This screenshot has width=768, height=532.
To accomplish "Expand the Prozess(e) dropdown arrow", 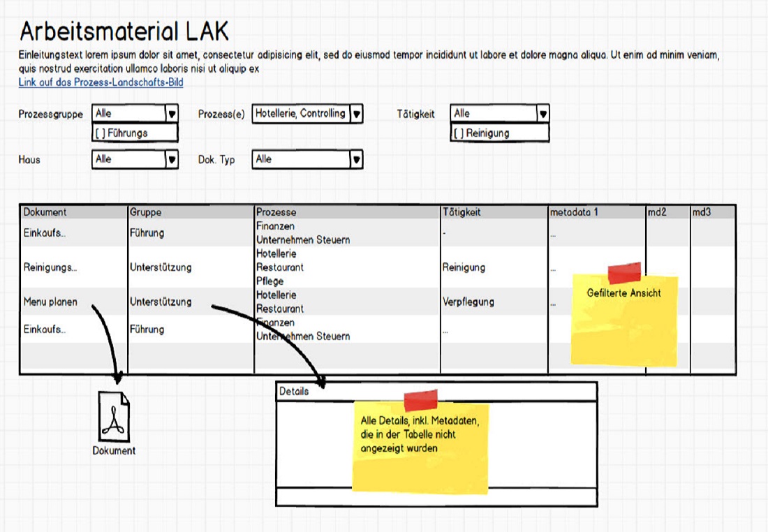I will tap(356, 114).
